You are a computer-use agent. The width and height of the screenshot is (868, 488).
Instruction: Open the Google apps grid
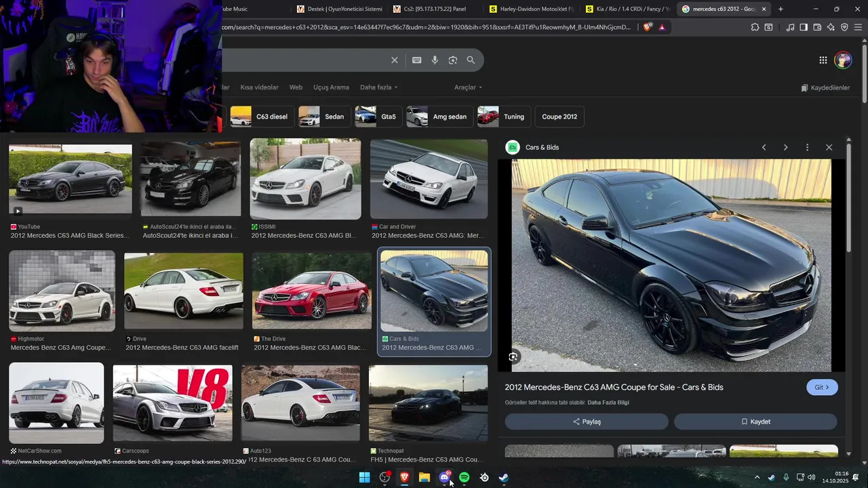[823, 60]
